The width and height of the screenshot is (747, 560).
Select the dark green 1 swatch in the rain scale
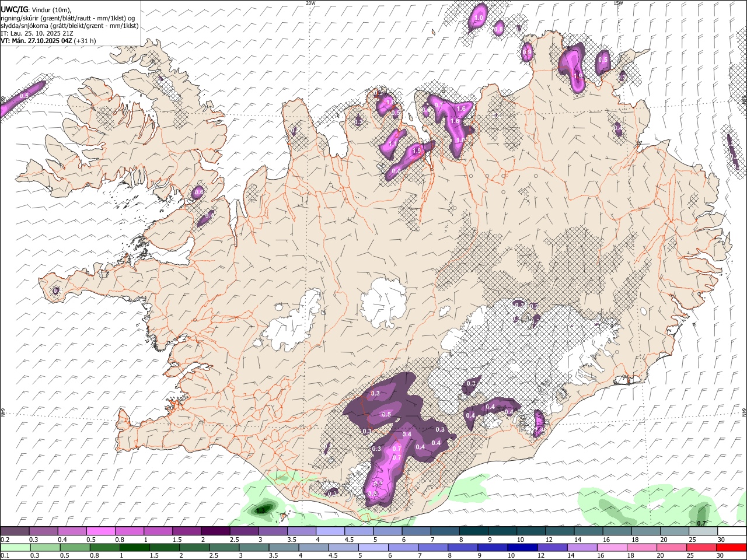point(134,547)
